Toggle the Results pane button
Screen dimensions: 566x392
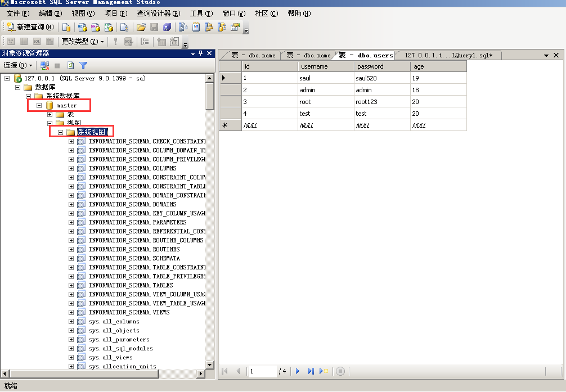50,42
